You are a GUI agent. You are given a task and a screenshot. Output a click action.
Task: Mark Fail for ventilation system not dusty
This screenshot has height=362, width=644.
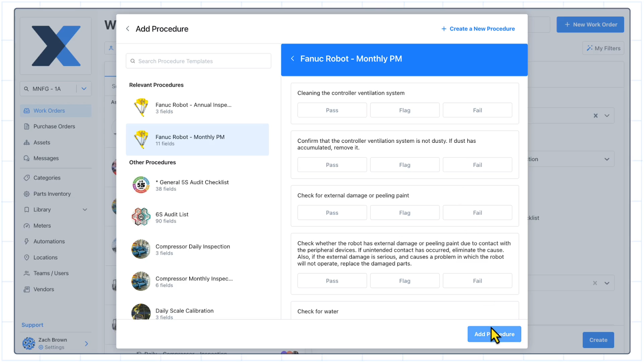pos(477,165)
